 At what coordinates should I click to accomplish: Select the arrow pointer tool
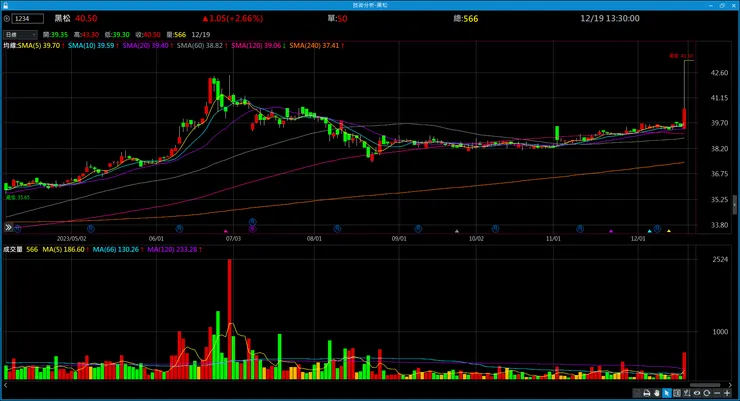pyautogui.click(x=667, y=393)
